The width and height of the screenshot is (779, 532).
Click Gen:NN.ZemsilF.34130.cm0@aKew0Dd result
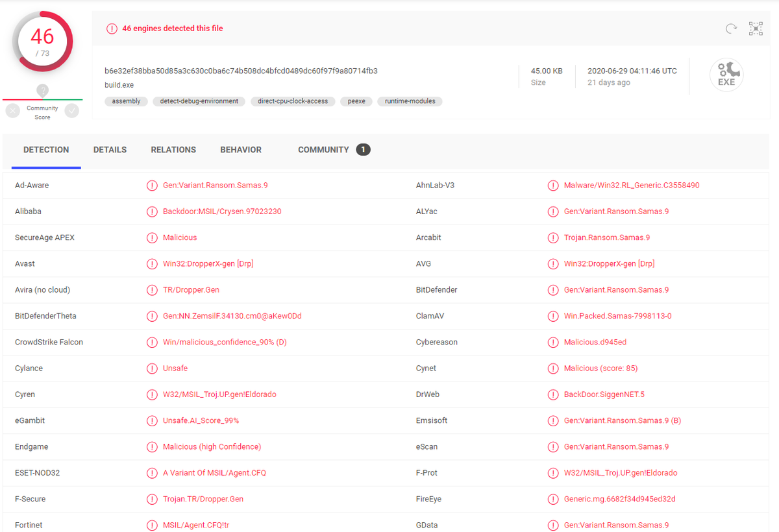click(x=232, y=316)
